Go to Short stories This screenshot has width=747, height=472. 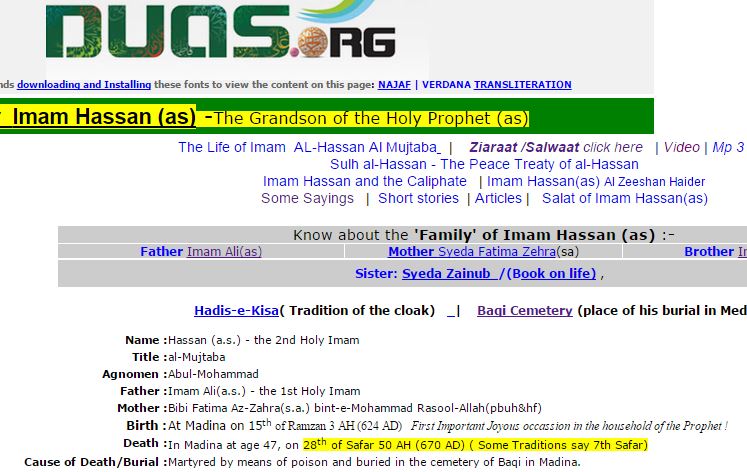418,198
